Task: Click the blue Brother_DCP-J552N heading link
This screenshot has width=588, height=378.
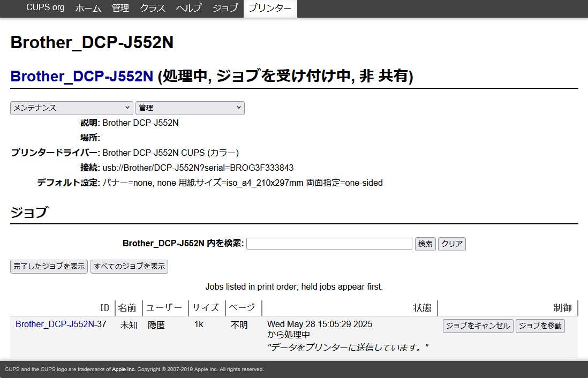Action: (x=82, y=76)
